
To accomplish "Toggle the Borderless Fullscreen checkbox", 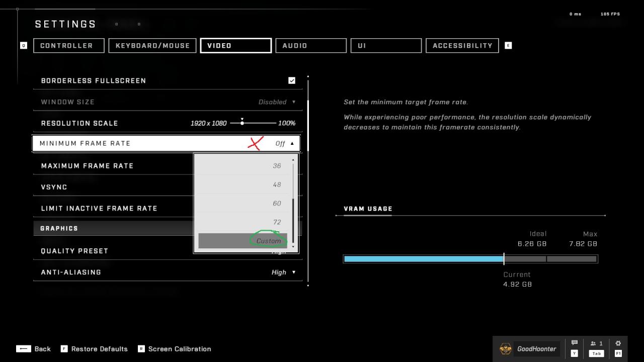I will coord(292,80).
